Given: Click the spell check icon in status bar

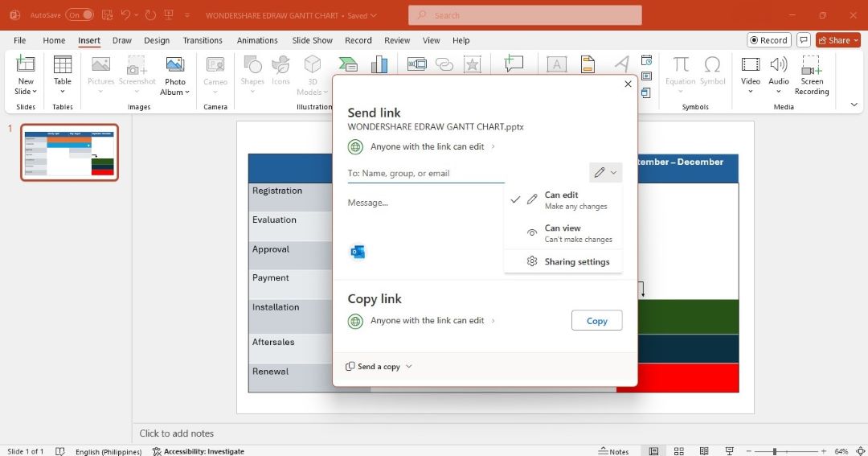Looking at the screenshot, I should [x=59, y=451].
